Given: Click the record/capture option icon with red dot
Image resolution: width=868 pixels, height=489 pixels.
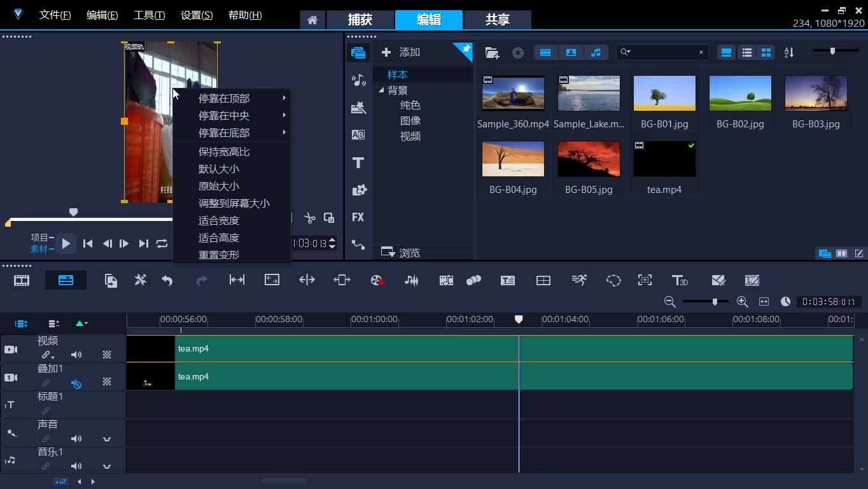Looking at the screenshot, I should (x=376, y=280).
